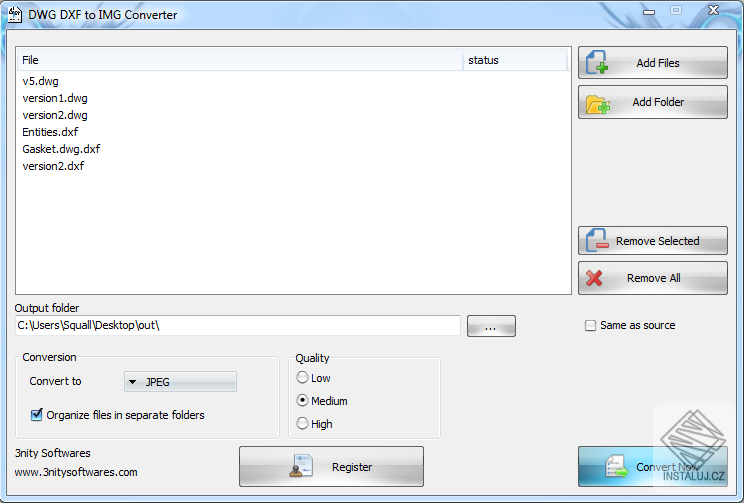Click the Add Folder button label
Screen dimensions: 744x503
(658, 102)
